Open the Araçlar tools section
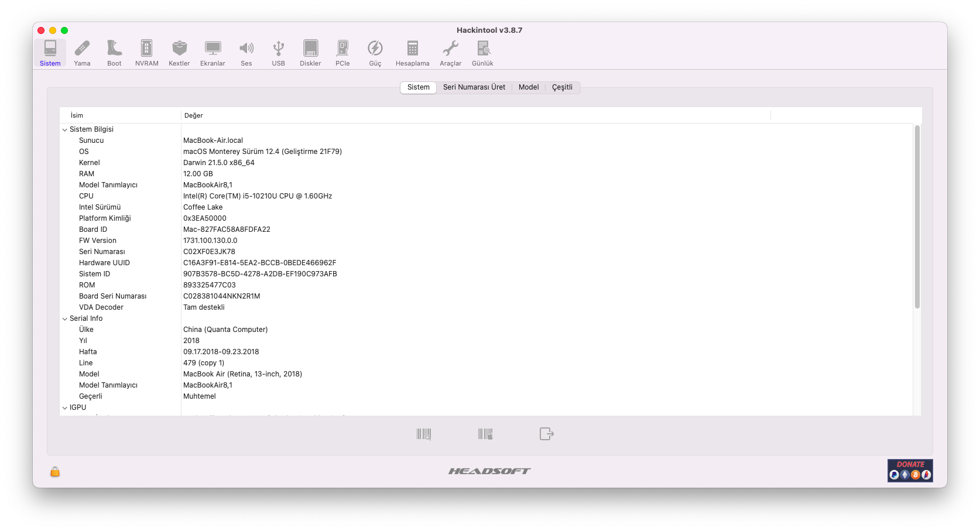Image resolution: width=980 pixels, height=531 pixels. 451,53
